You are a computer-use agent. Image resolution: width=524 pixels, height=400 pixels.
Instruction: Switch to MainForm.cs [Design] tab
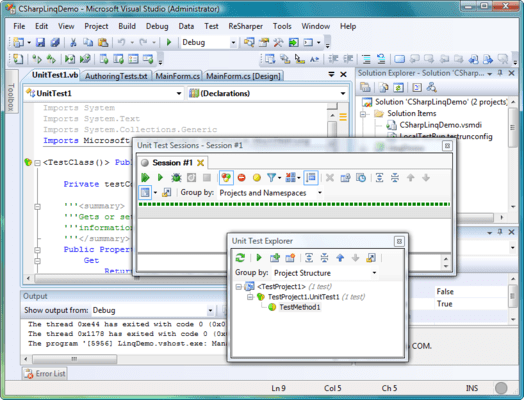[x=243, y=76]
